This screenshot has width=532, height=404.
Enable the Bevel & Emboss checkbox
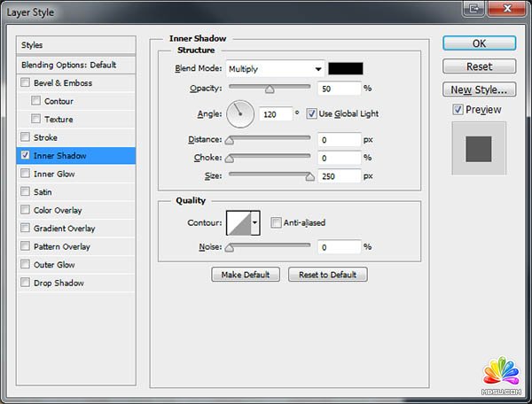click(25, 83)
